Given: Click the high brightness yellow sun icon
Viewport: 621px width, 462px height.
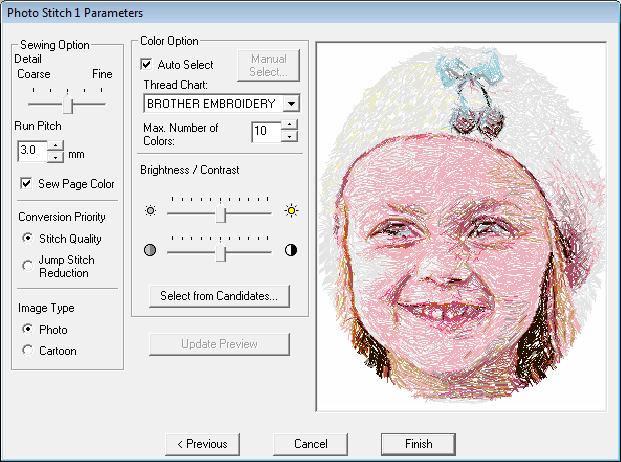Looking at the screenshot, I should pos(291,211).
